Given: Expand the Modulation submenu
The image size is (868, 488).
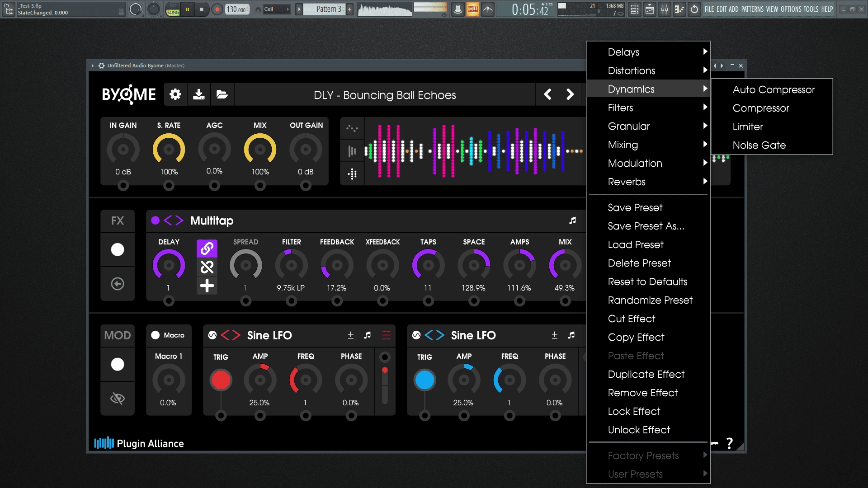Looking at the screenshot, I should click(x=648, y=163).
